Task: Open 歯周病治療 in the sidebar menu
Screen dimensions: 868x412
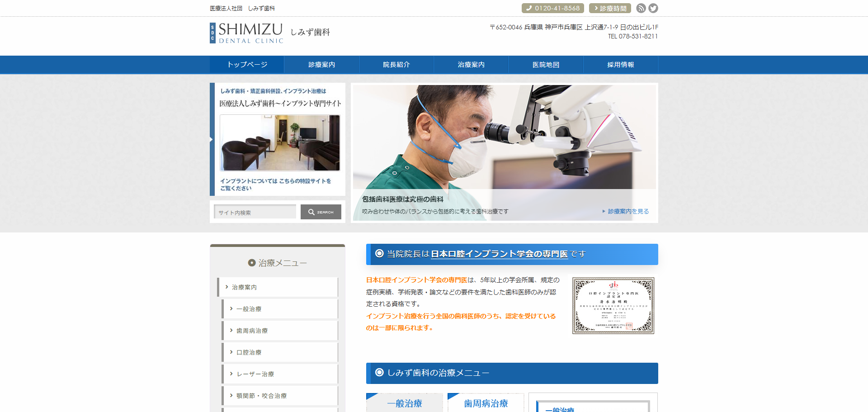Action: pyautogui.click(x=279, y=331)
